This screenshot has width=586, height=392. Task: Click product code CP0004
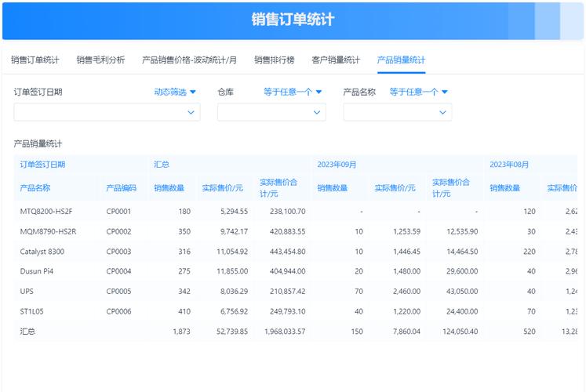click(118, 271)
